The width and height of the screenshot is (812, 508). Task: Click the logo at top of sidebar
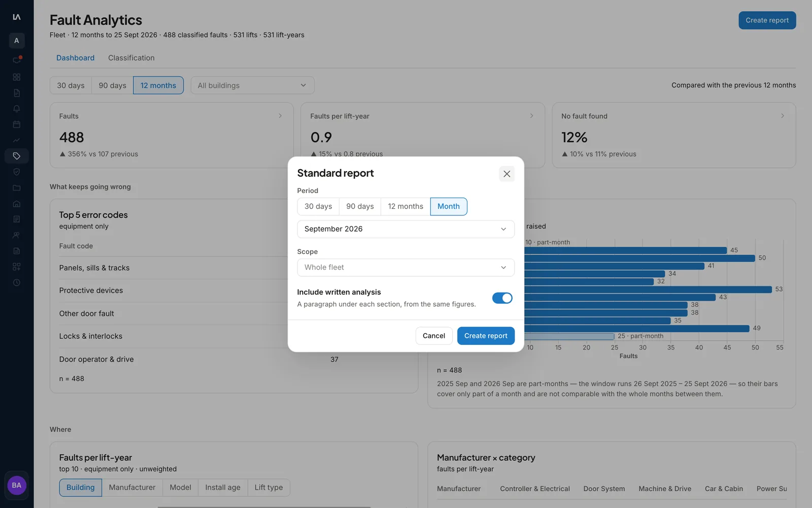click(17, 17)
